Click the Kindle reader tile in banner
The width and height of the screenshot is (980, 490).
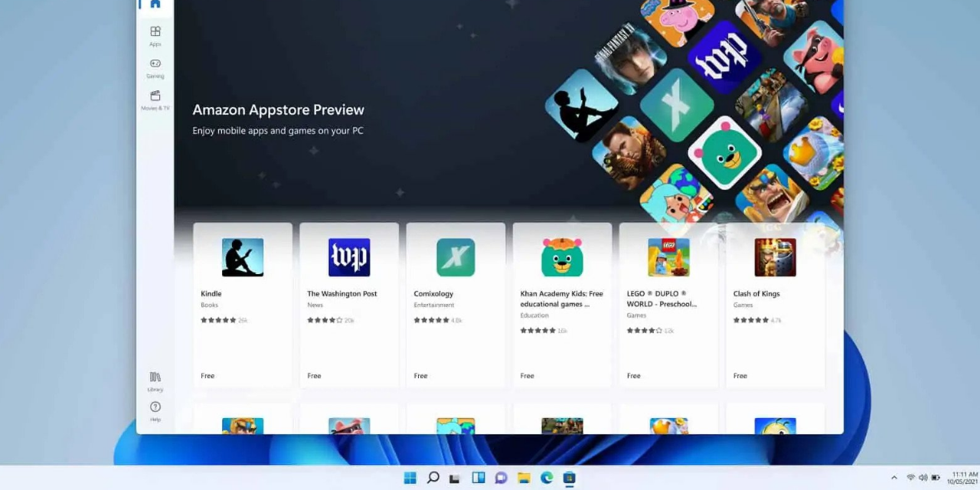tap(581, 104)
